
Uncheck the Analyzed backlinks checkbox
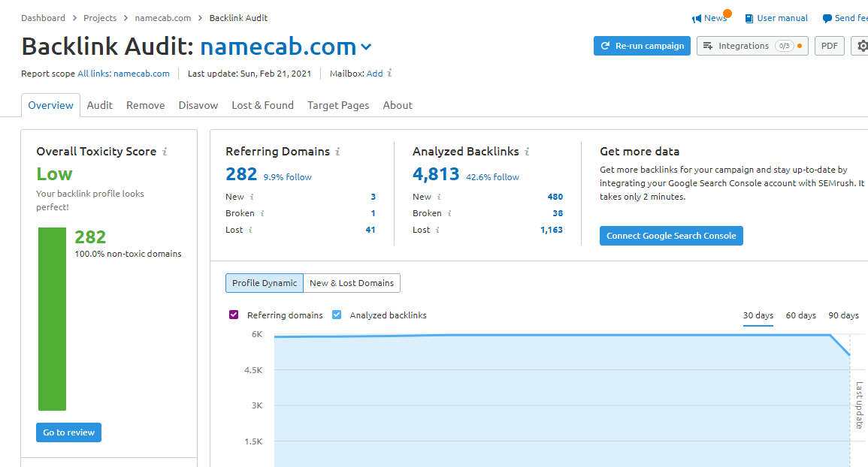337,315
